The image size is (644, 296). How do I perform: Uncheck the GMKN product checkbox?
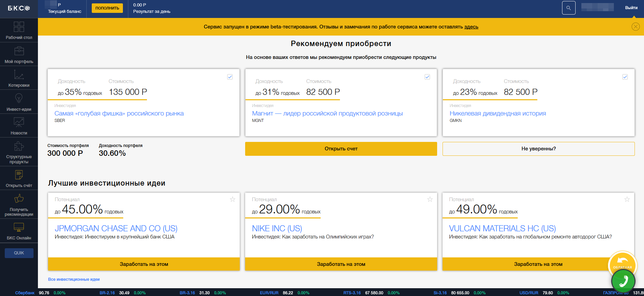point(625,77)
